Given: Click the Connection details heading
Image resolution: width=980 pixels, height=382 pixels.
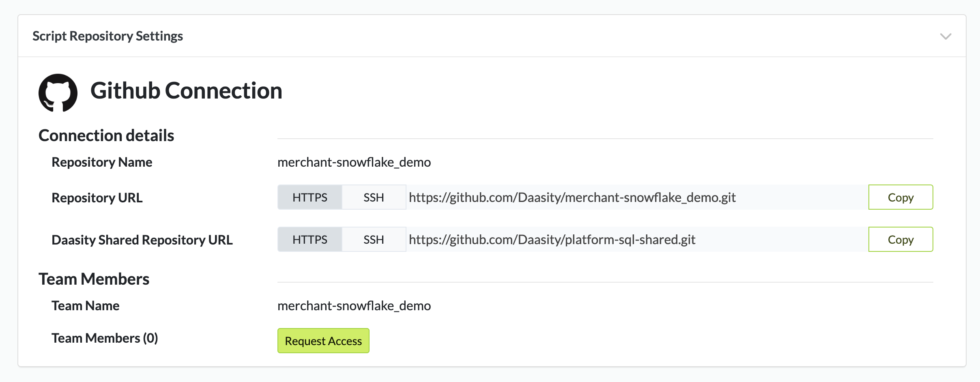Looking at the screenshot, I should pyautogui.click(x=106, y=135).
